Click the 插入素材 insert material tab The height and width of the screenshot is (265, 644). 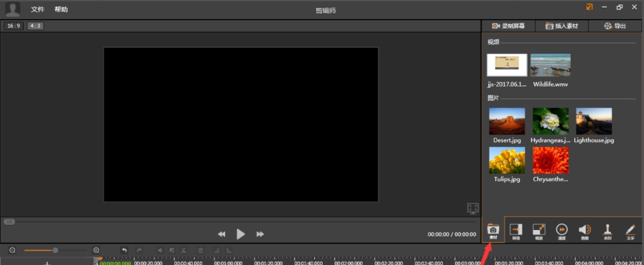(561, 26)
